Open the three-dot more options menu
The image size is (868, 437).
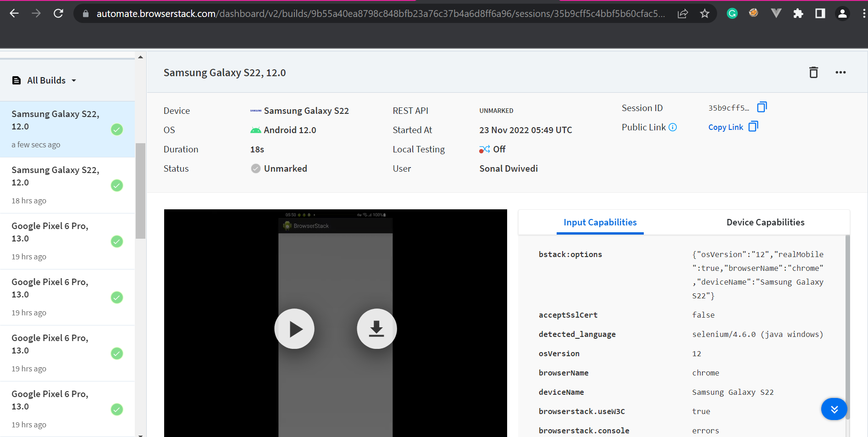(x=840, y=73)
